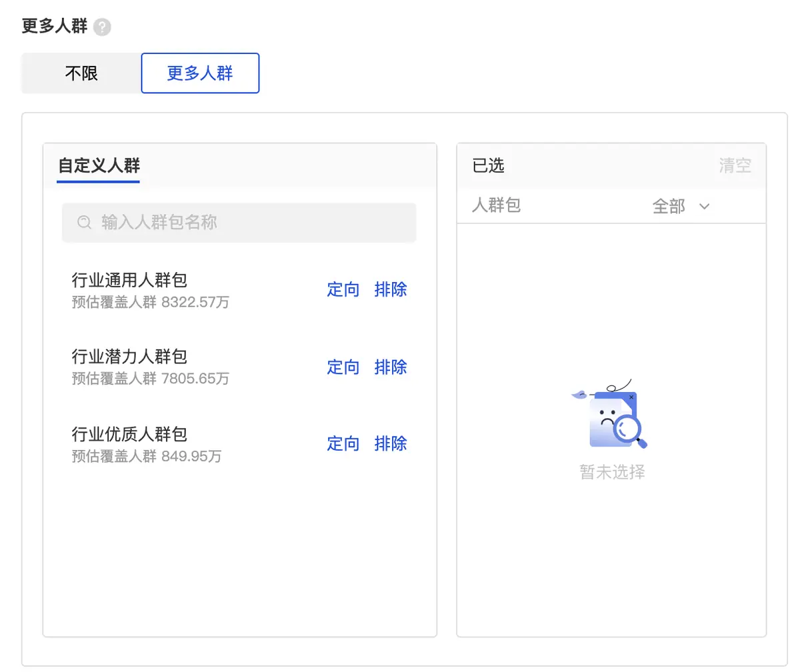Screen dimensions: 800x672
Task: Click 排除 for 行业通用人群包
Action: tap(391, 290)
